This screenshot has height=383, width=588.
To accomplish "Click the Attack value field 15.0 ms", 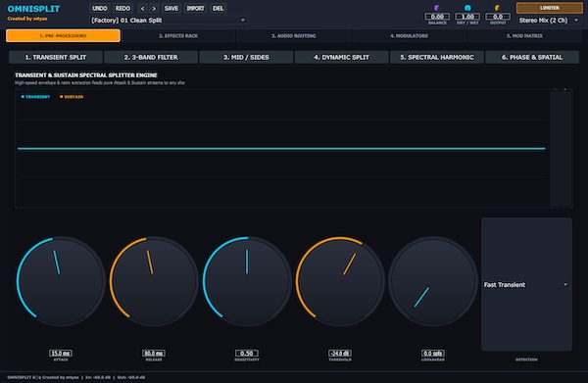I will (x=61, y=353).
